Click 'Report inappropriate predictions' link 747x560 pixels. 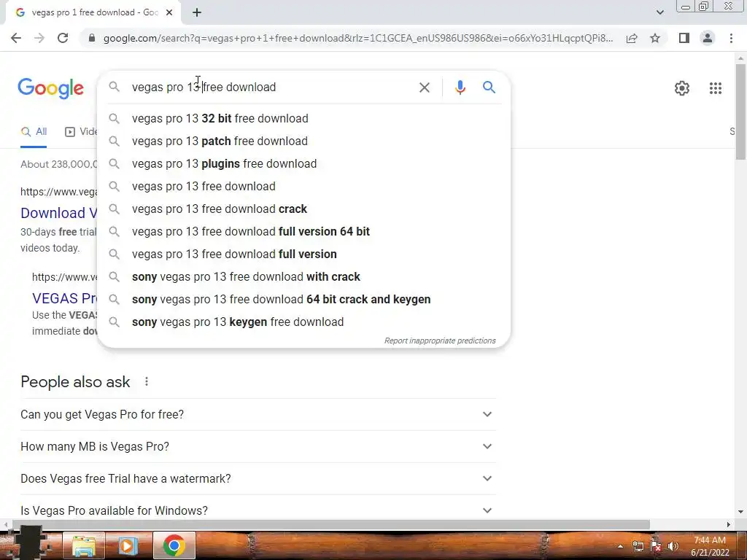point(440,341)
